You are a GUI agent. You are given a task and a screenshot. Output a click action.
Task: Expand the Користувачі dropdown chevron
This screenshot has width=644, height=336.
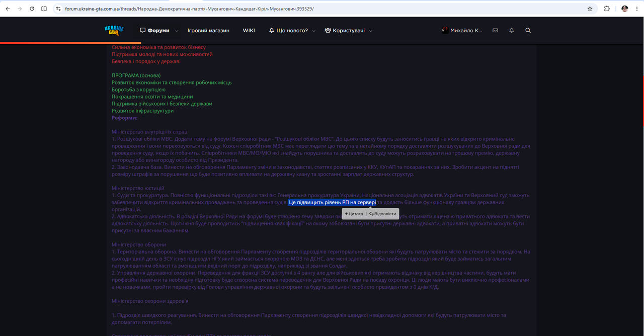(371, 31)
